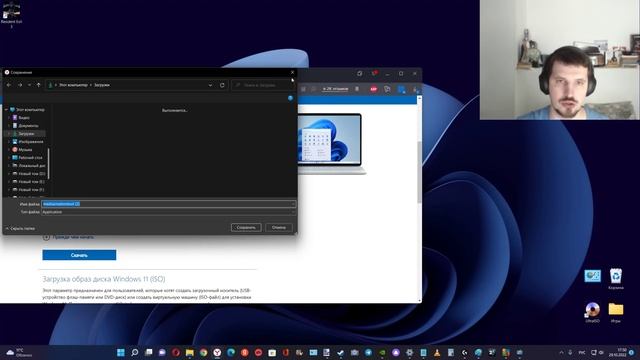Click the blue Скачать button on the page
Screen dimensions: 640x360
[79, 255]
